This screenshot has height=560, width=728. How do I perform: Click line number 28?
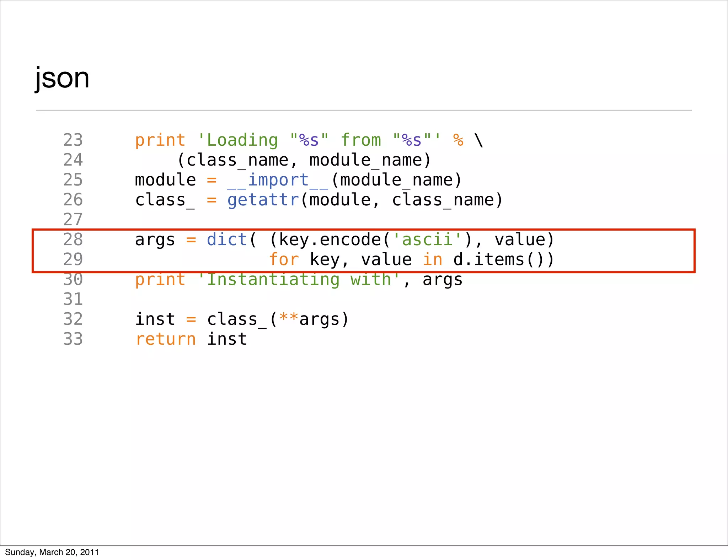tap(73, 239)
